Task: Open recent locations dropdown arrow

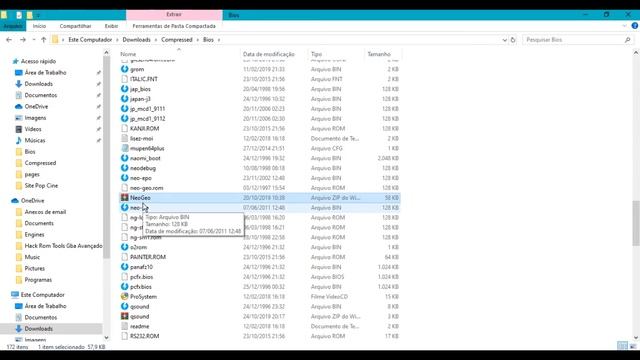Action: point(33,40)
